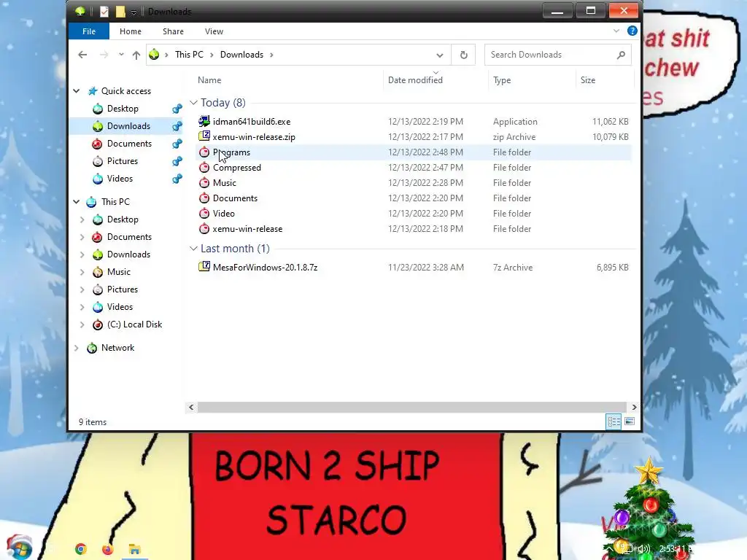
Task: Click the 11,062 KB size value
Action: point(611,122)
